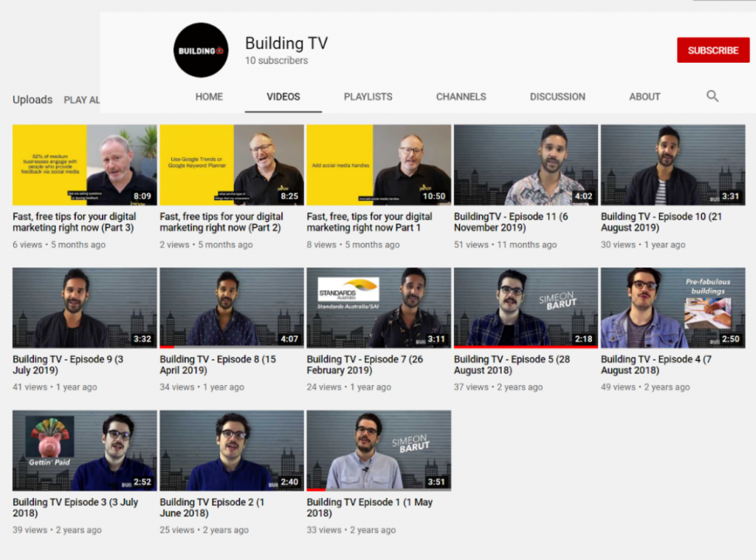Switch to the Playlists tab
756x560 pixels.
(x=368, y=97)
